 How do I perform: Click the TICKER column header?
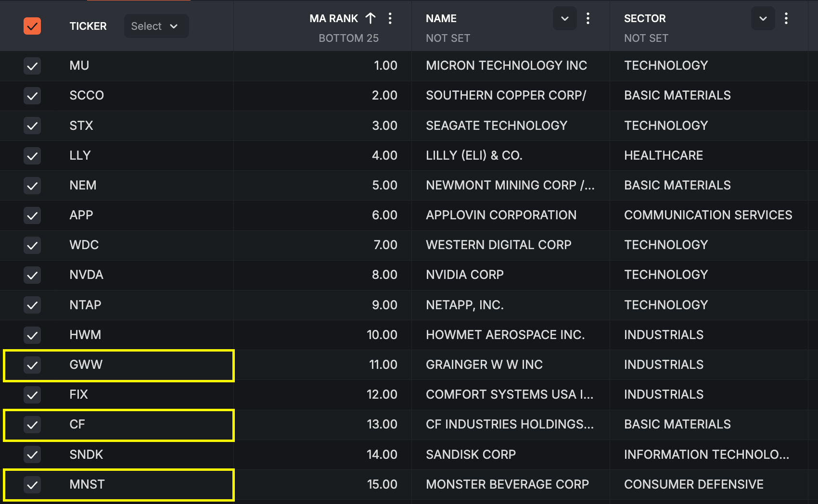click(x=88, y=26)
